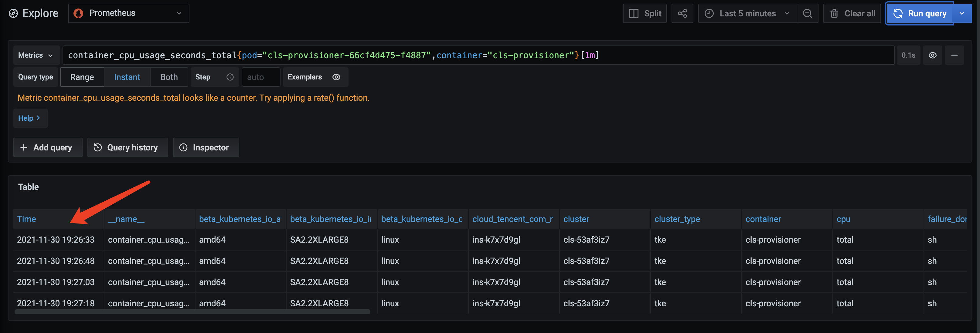Run the query
This screenshot has height=333, width=980.
(x=920, y=13)
